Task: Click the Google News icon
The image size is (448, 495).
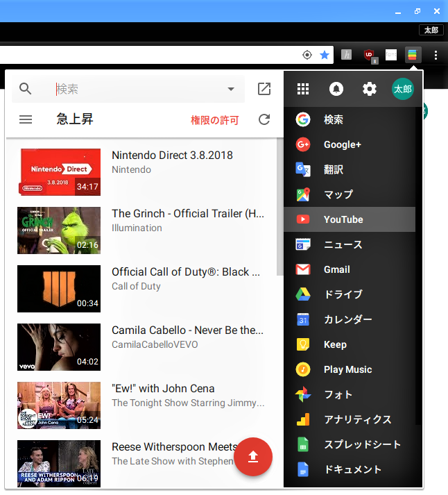Action: click(x=303, y=244)
